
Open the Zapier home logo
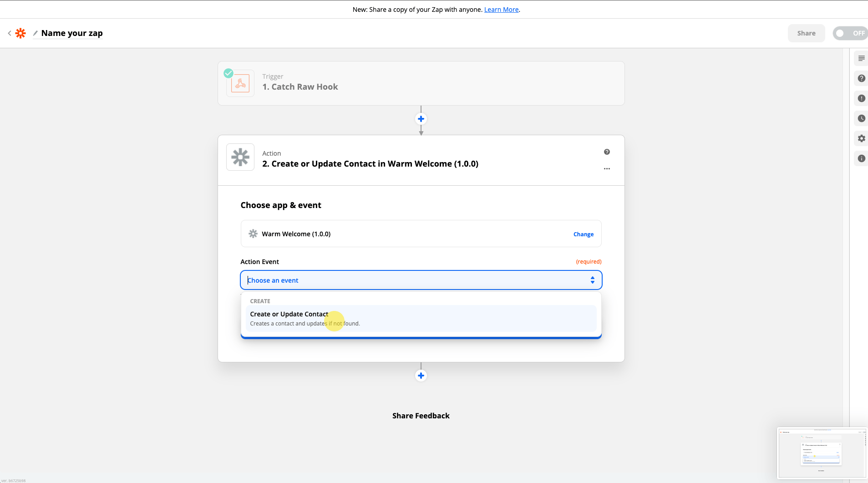coord(20,33)
